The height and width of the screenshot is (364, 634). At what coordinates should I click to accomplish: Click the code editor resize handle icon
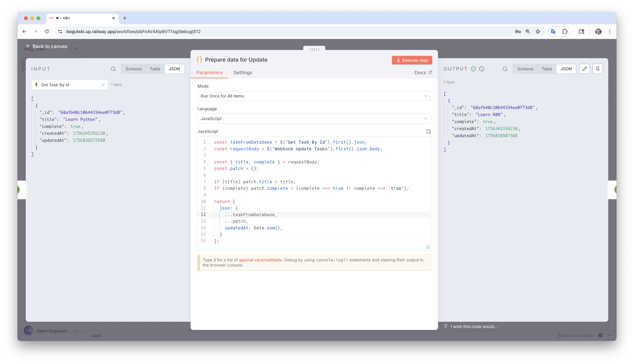428,247
